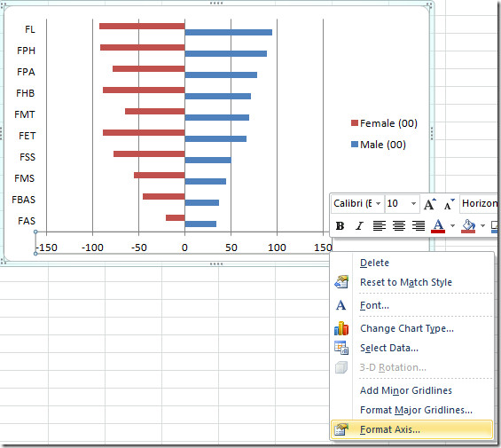This screenshot has height=448, width=501.
Task: Center text in mini toolbar
Action: pos(399,225)
